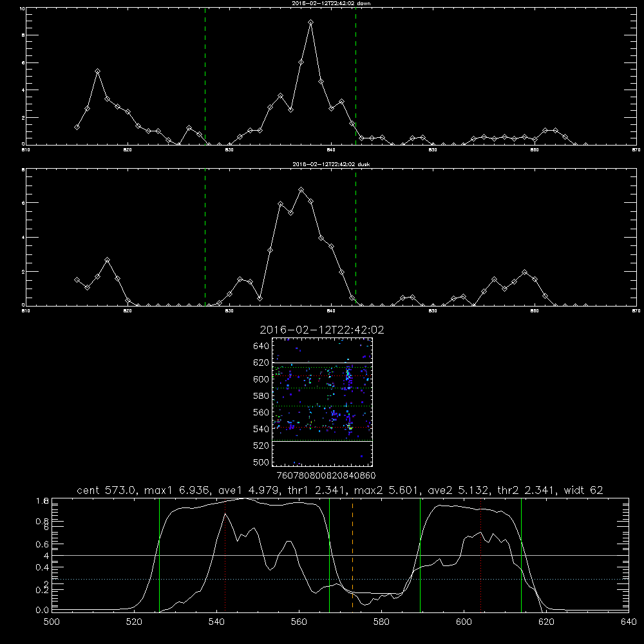Click the left green dashed line in dusk plot

[x=205, y=237]
